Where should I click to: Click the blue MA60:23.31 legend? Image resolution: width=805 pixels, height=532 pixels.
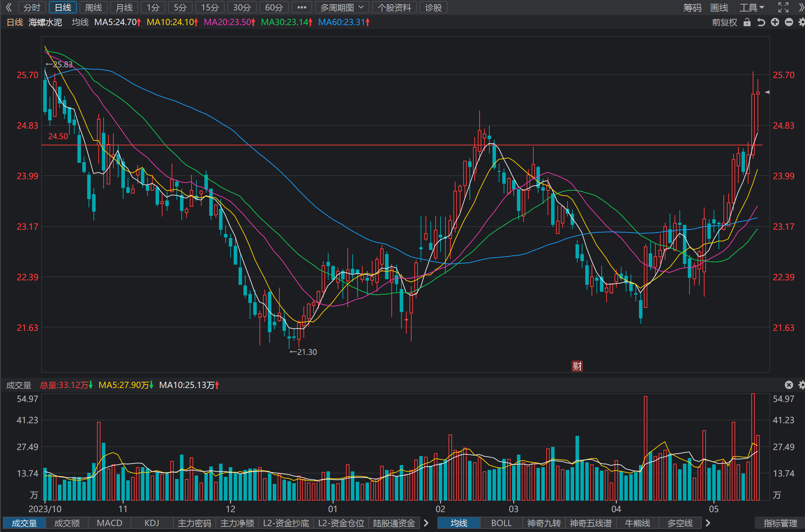[344, 22]
